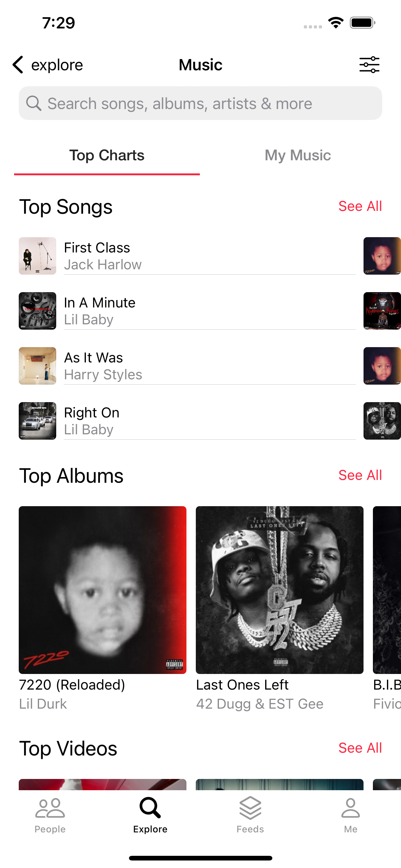See All Top Albums
The image size is (401, 868).
pyautogui.click(x=360, y=475)
